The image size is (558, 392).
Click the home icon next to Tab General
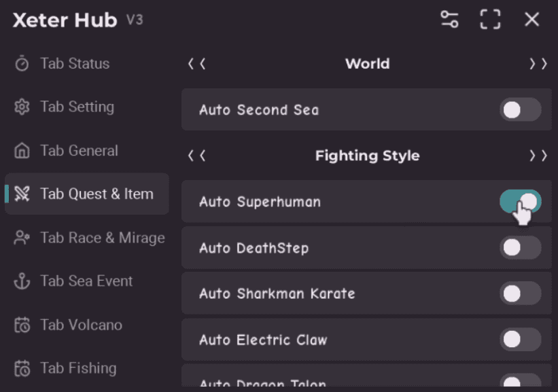(22, 150)
